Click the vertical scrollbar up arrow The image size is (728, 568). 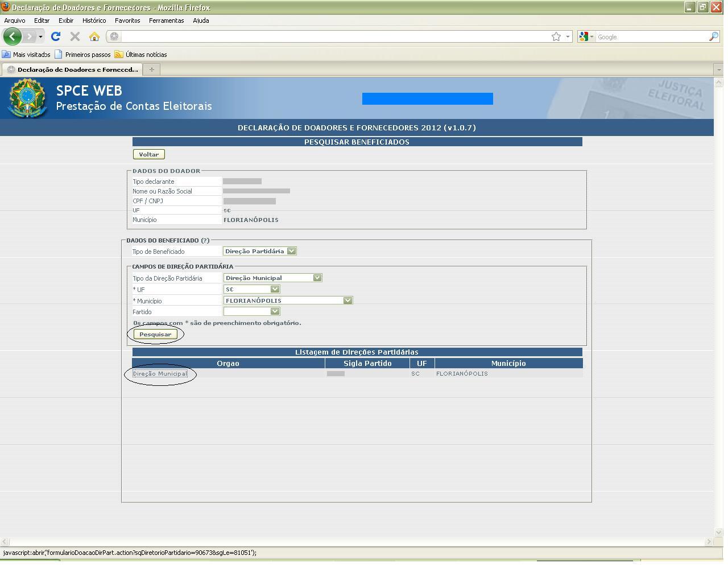tap(718, 82)
